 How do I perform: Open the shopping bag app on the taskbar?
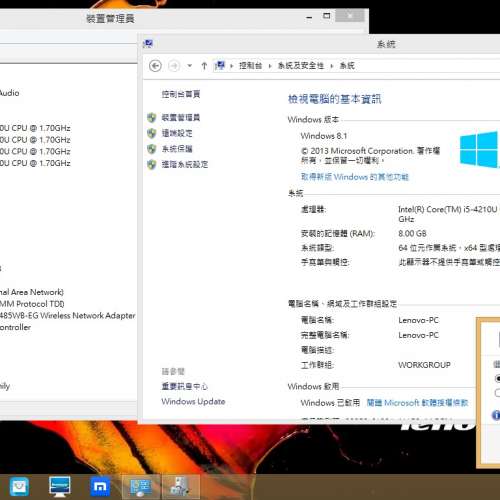coord(19,487)
